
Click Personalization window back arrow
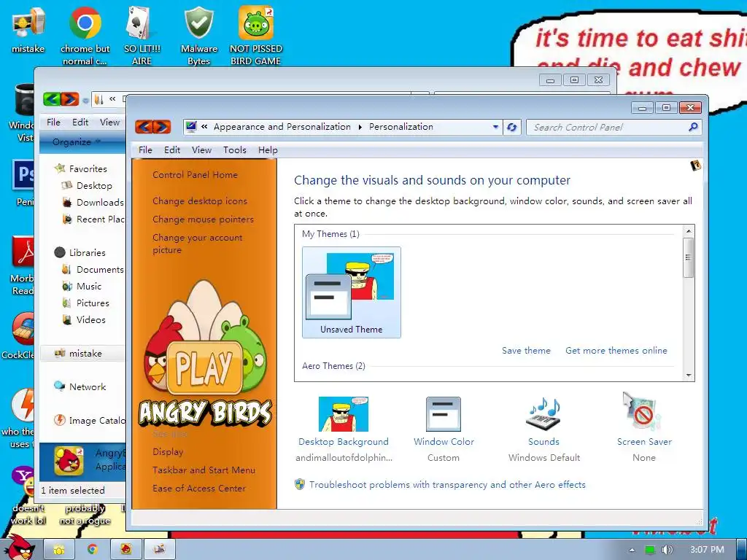[144, 127]
